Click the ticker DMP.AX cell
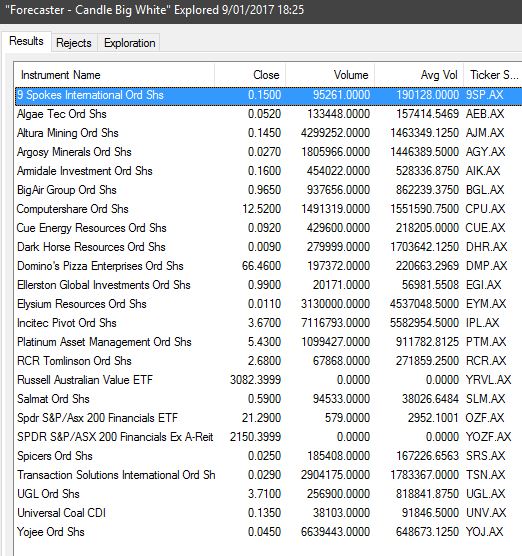 pos(486,266)
